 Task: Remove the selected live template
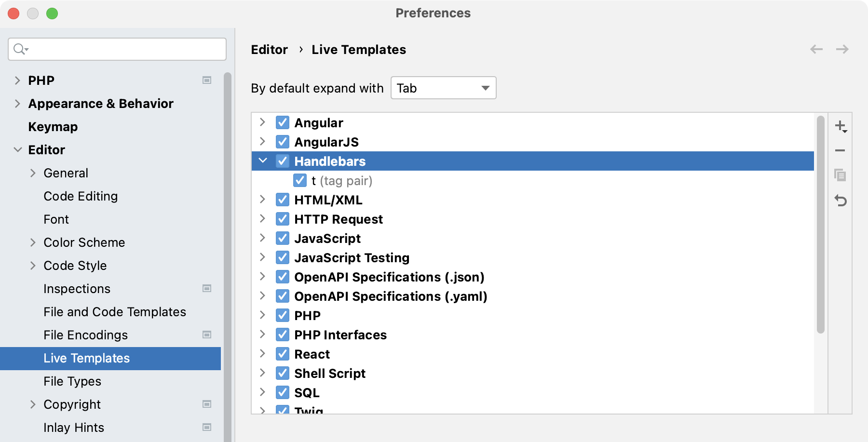pos(841,150)
